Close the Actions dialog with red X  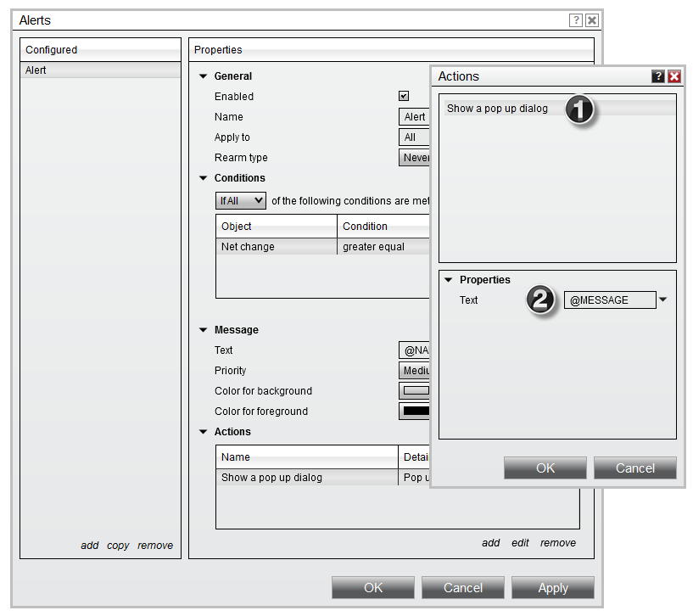tap(674, 76)
